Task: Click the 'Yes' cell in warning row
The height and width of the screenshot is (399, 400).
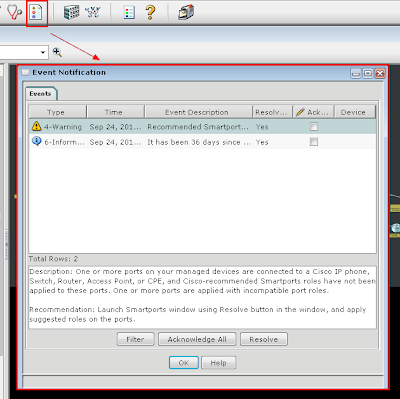Action: 262,127
